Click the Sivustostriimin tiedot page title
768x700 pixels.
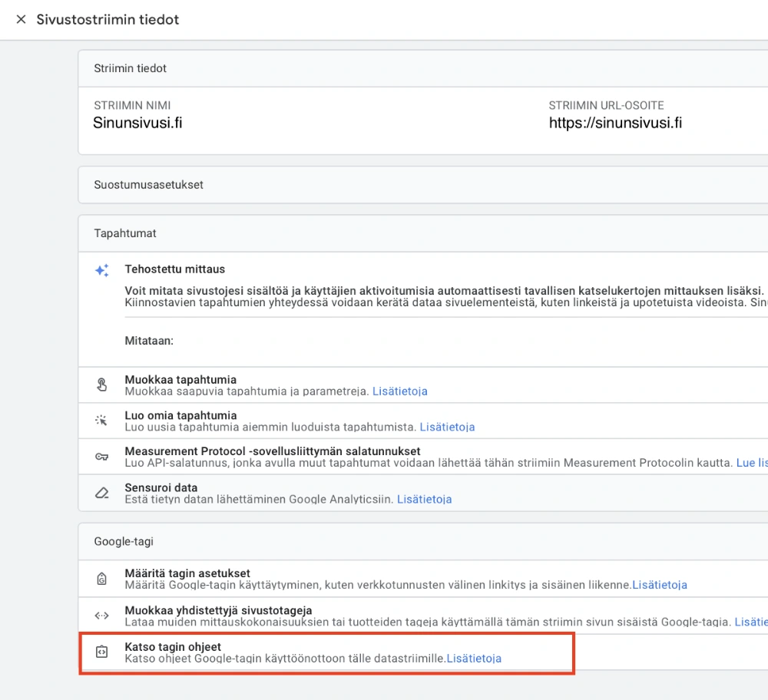tap(108, 20)
